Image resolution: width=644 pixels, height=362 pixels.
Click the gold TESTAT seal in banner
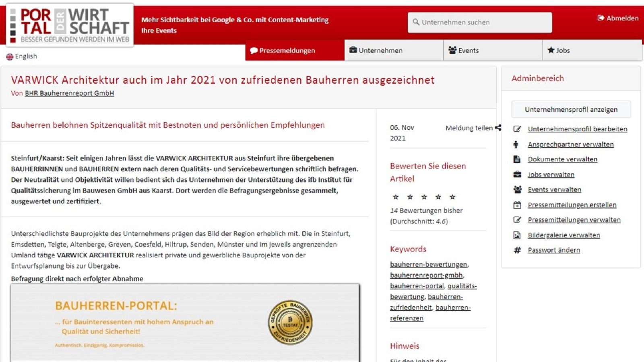coord(290,322)
